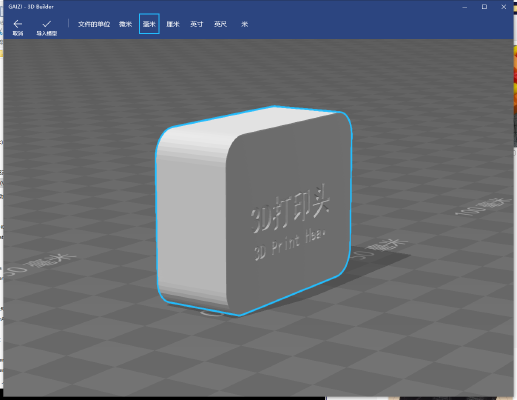Set the file unit to 英寸
This screenshot has height=400, width=517.
[x=196, y=24]
